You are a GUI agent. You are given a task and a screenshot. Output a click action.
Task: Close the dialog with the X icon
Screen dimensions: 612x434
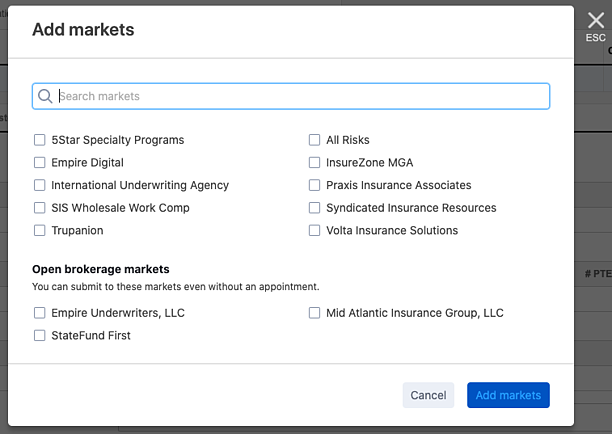coord(596,19)
